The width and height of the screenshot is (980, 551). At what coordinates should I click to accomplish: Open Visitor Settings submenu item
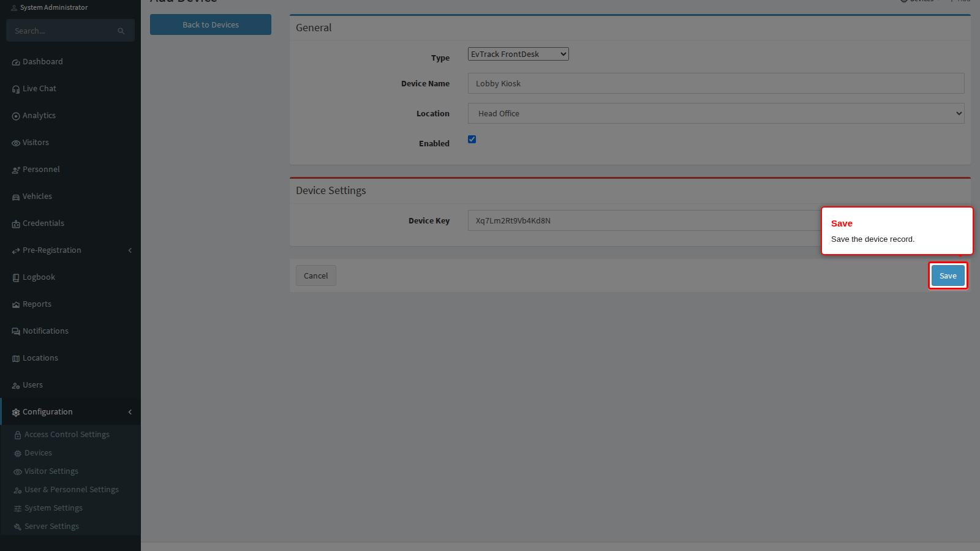point(51,471)
